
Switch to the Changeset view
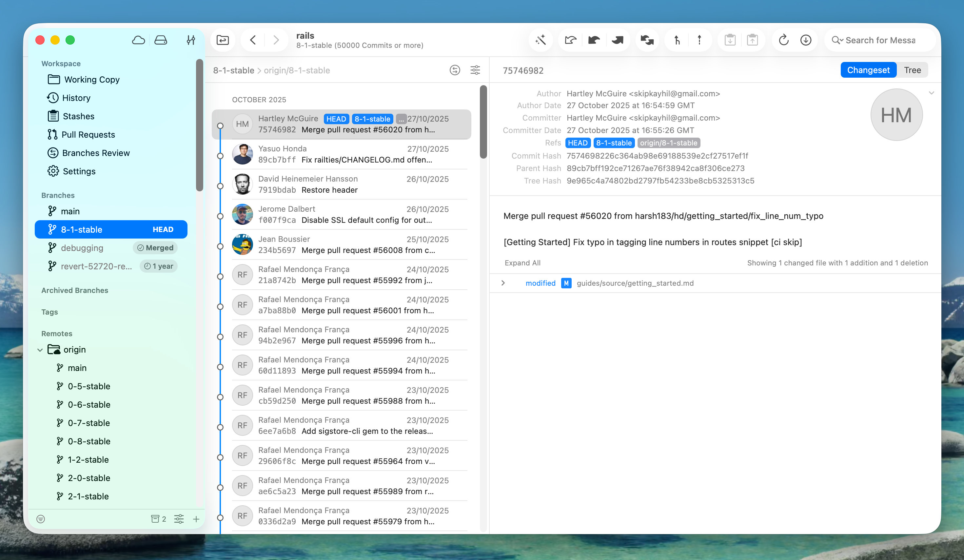[868, 69]
